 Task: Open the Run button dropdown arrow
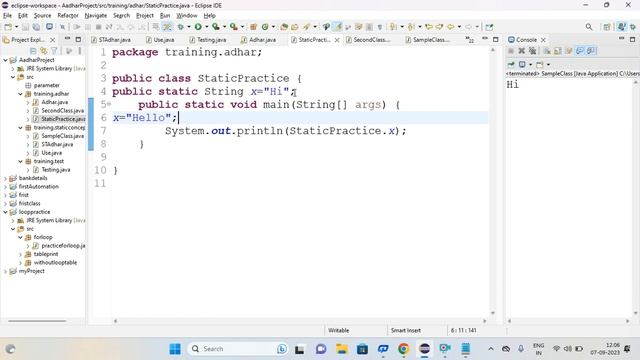click(x=207, y=27)
